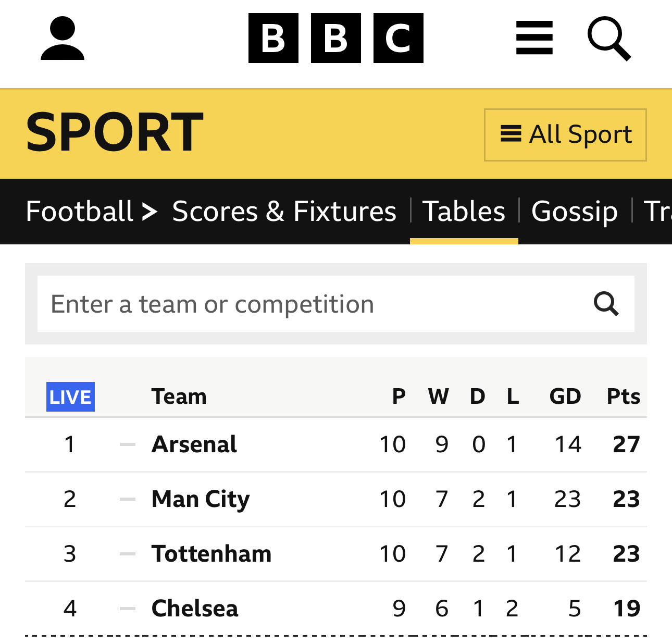
Task: Click the BBC search magnifier icon
Action: point(609,39)
